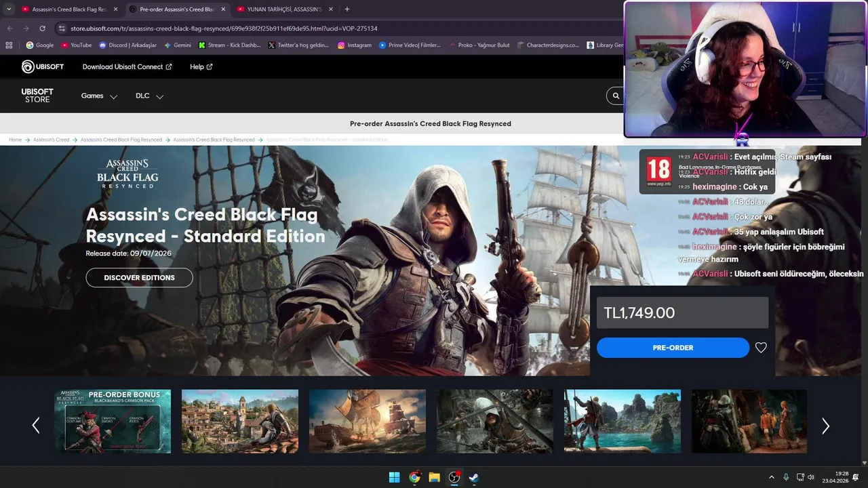868x488 pixels.
Task: Click the browser forward arrow
Action: pyautogui.click(x=26, y=28)
